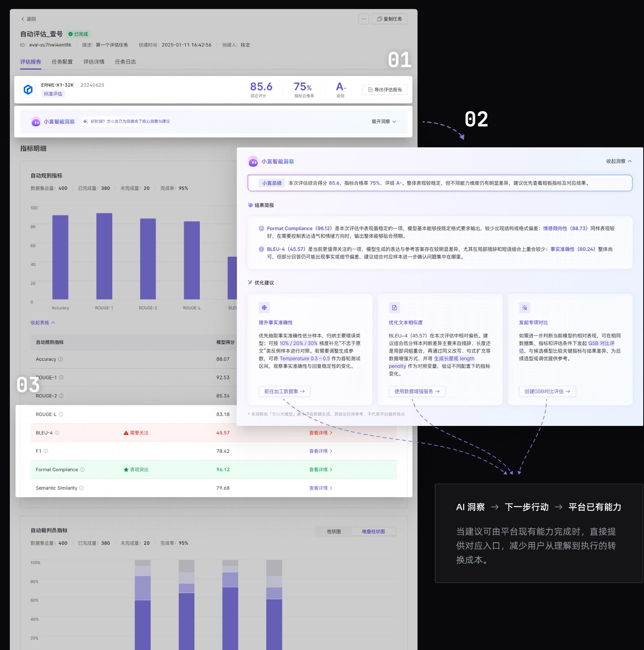Click the 发起专项对比 card icon
644x650 pixels.
(524, 307)
